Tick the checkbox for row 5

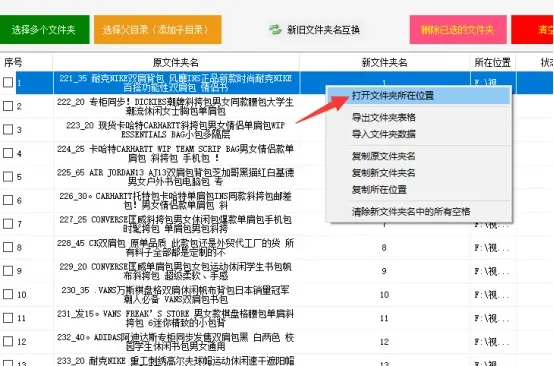click(x=8, y=177)
